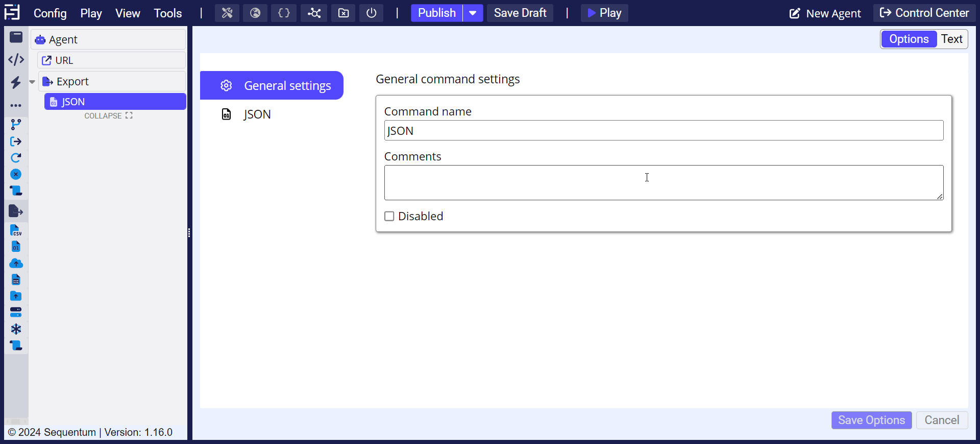Click the Sequentum logo icon
Viewport: 980px width, 444px height.
12,12
